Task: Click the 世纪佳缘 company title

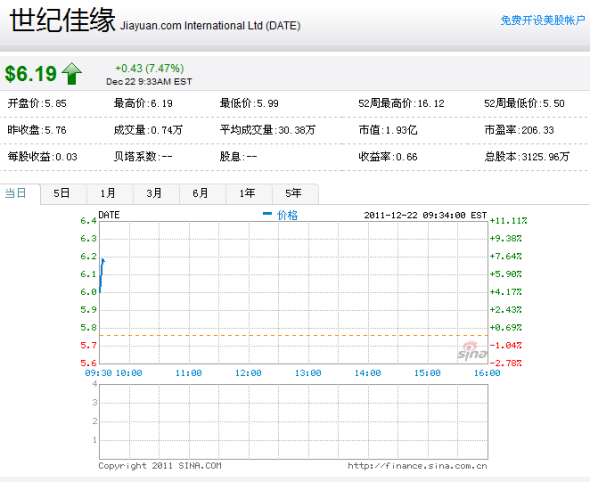Action: tap(62, 20)
